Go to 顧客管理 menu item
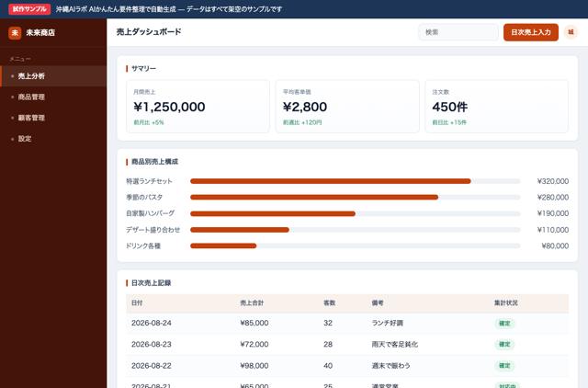This screenshot has width=588, height=388. click(53, 118)
